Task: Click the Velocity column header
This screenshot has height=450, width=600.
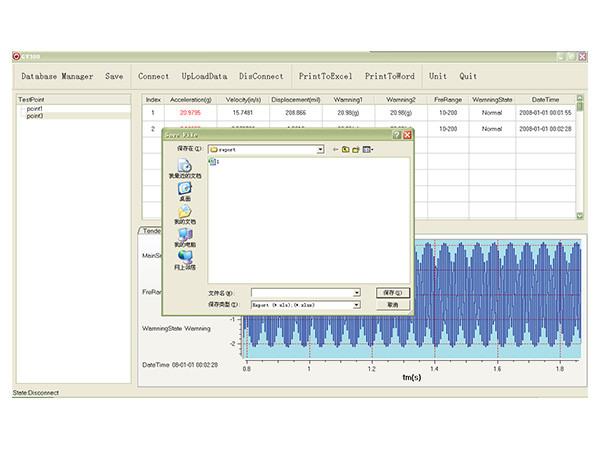Action: pyautogui.click(x=243, y=99)
